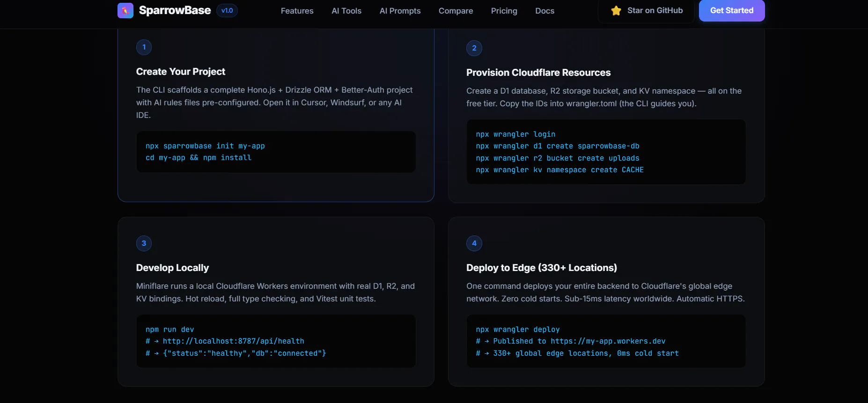The image size is (868, 403).
Task: Select the Develop Locally heading
Action: coord(172,268)
